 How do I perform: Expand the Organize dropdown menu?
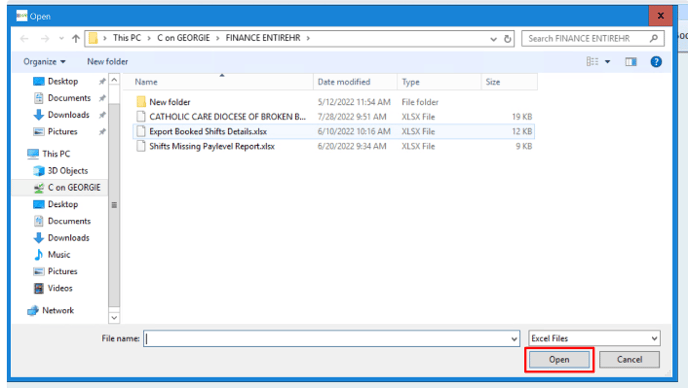pyautogui.click(x=44, y=62)
